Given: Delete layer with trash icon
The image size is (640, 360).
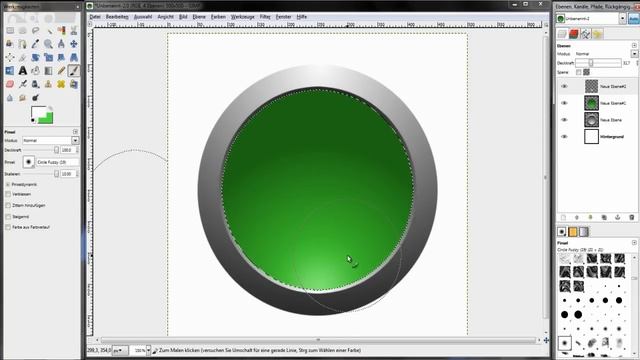Looking at the screenshot, I should tap(631, 218).
